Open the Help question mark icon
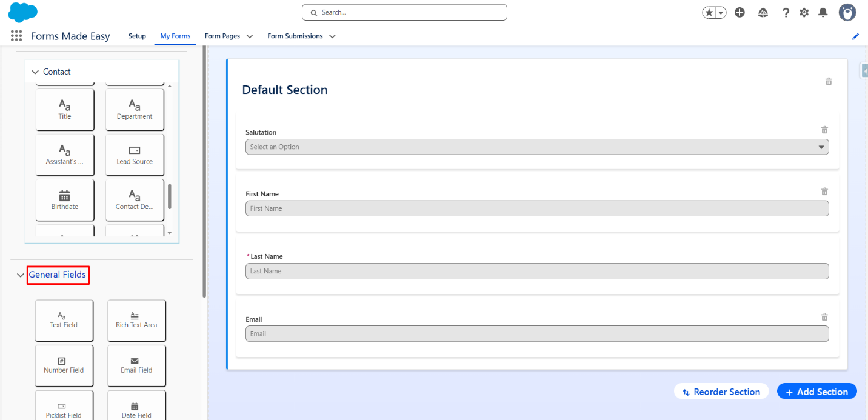This screenshot has width=868, height=420. point(786,12)
